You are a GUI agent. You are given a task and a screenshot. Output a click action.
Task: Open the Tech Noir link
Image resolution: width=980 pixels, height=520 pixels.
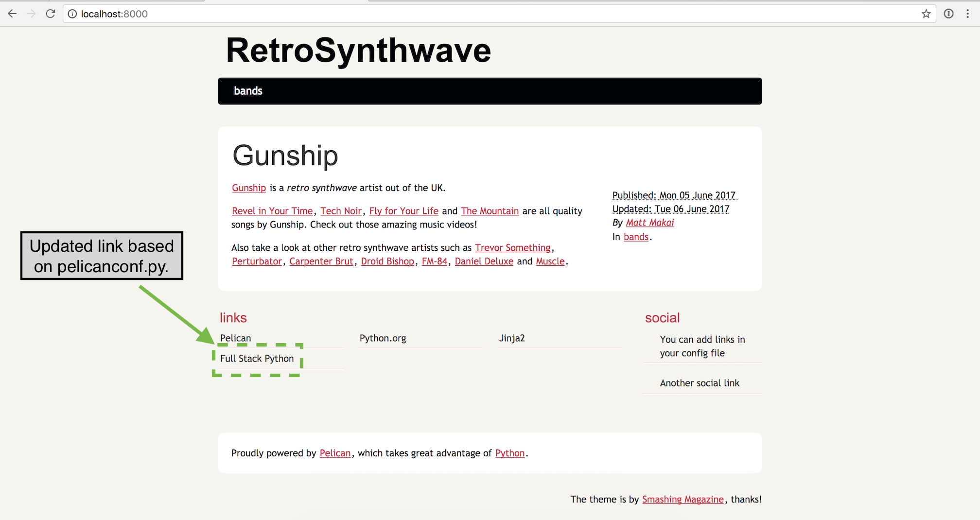[341, 211]
